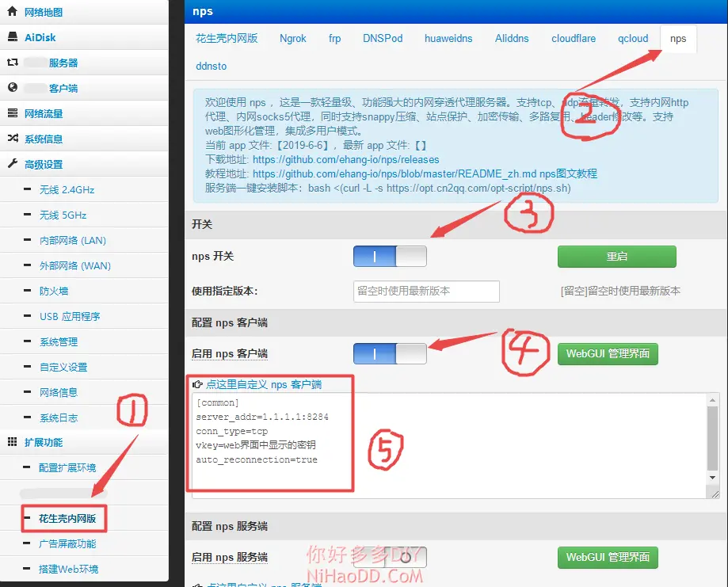Open the qcloud tab
This screenshot has width=728, height=587.
click(x=633, y=39)
